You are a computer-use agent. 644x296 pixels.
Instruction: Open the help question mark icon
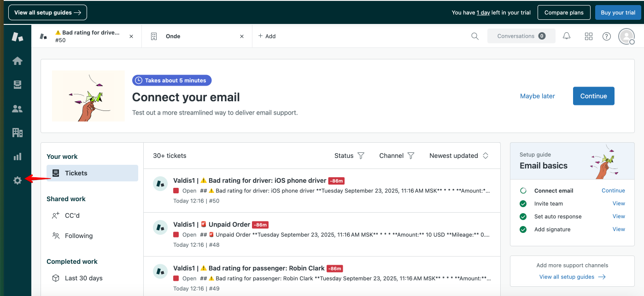tap(607, 36)
